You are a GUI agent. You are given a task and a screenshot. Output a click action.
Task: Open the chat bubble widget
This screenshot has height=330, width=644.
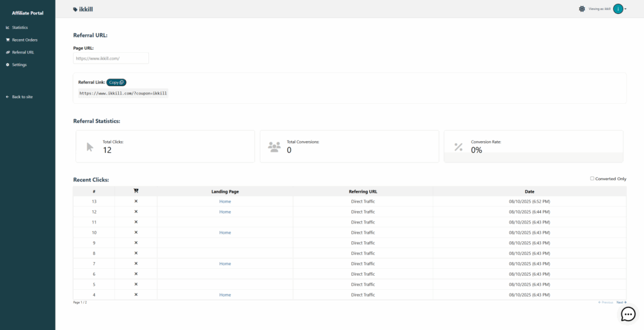pyautogui.click(x=628, y=314)
